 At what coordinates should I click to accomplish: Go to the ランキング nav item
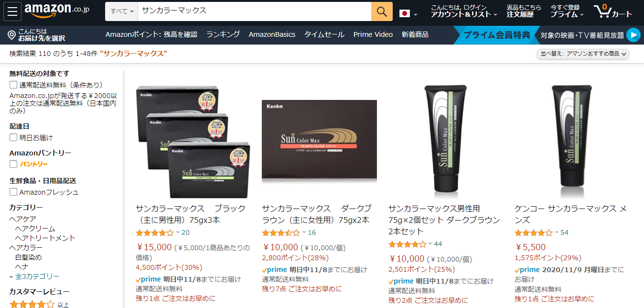pos(223,34)
